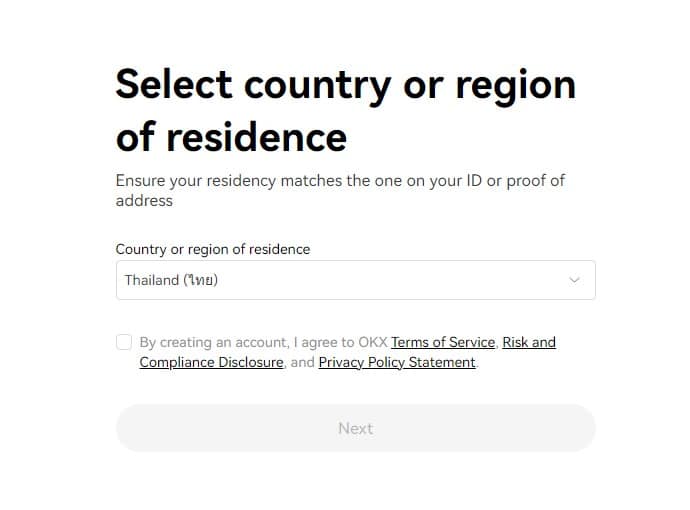This screenshot has width=690, height=510.
Task: Click 'Compliance Disclosure' on the second agreement line
Action: [211, 362]
